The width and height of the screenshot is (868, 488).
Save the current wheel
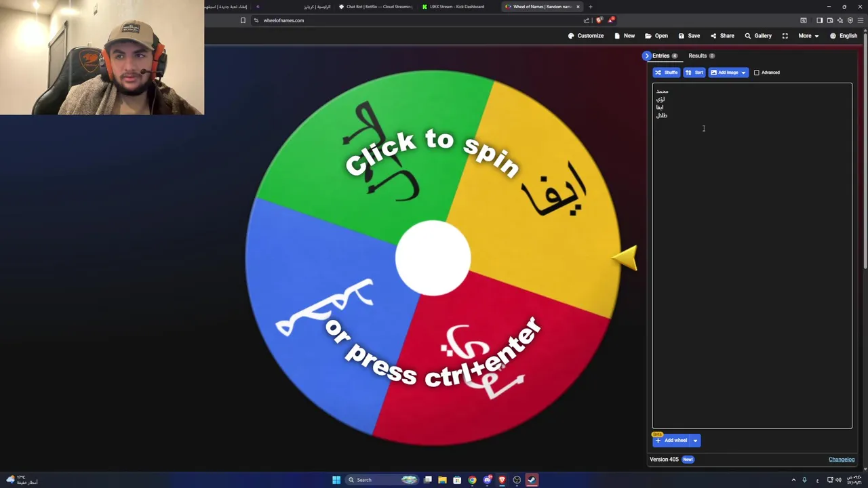[x=689, y=36]
